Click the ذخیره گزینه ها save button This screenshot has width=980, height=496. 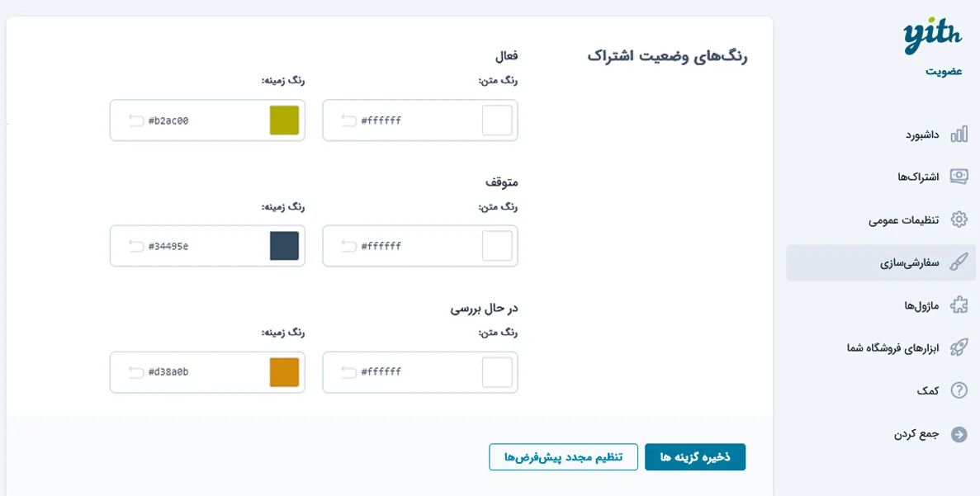pyautogui.click(x=695, y=457)
